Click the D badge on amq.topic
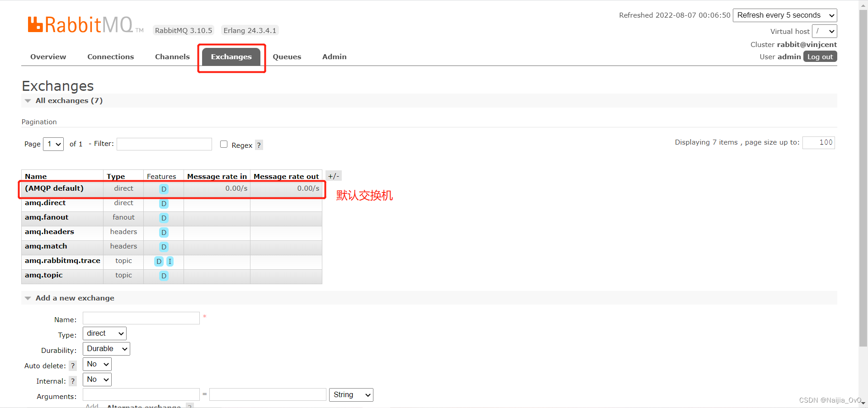This screenshot has height=408, width=868. 163,276
